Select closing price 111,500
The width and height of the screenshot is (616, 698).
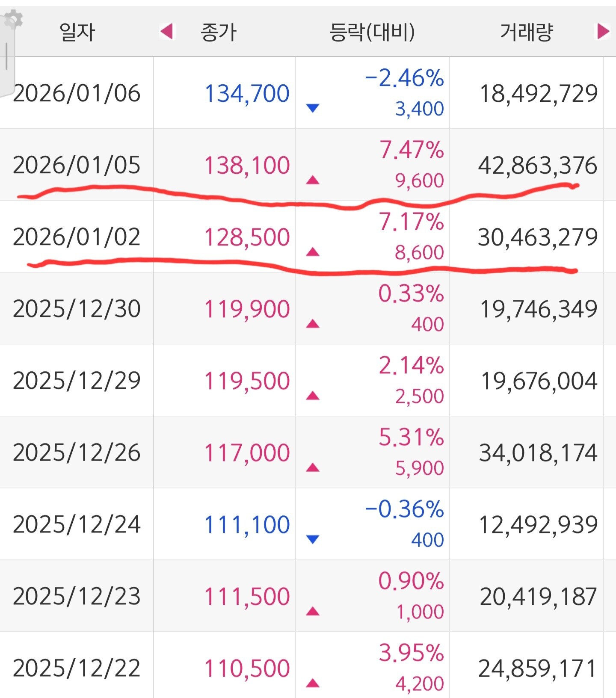247,596
